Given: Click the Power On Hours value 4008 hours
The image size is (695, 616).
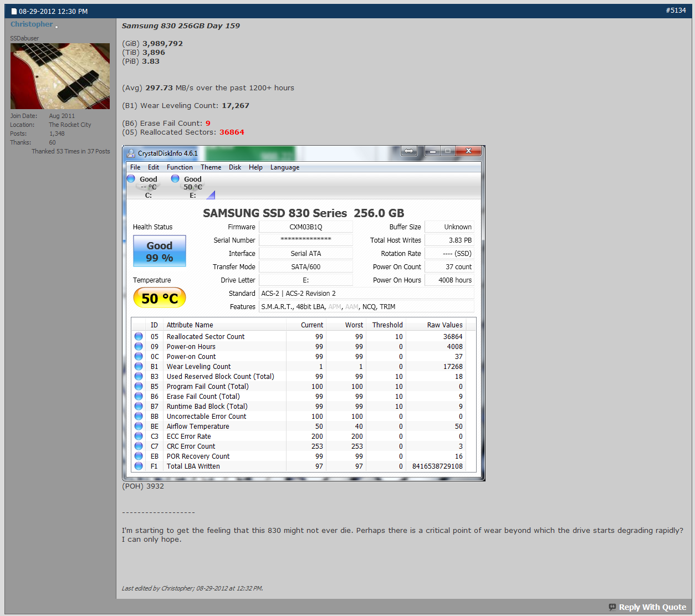Looking at the screenshot, I should click(x=449, y=280).
